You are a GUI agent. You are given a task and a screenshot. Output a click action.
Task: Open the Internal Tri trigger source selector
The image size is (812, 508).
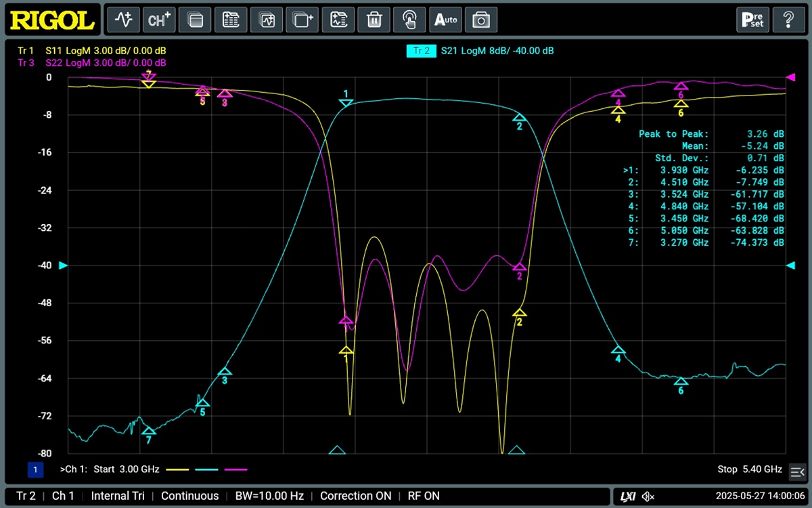(x=118, y=496)
